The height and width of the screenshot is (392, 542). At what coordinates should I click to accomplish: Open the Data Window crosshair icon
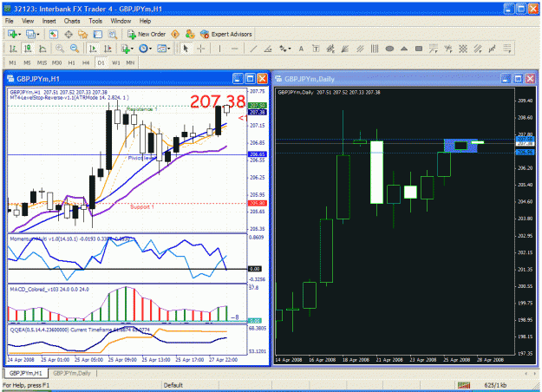click(69, 34)
